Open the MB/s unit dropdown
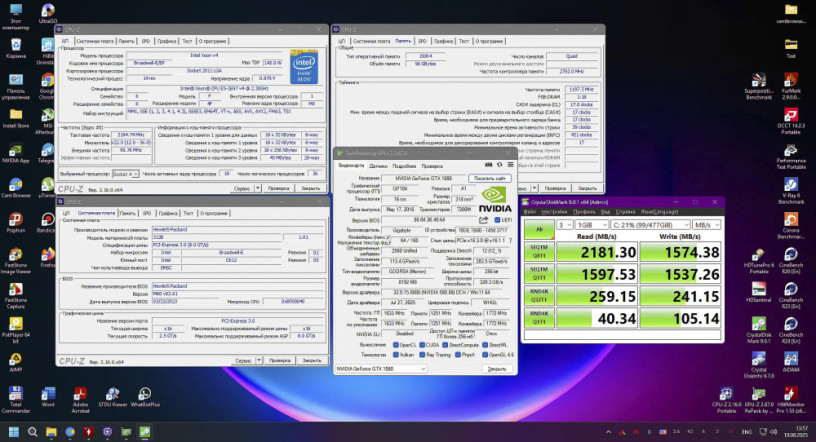This screenshot has width=816, height=442. (x=706, y=225)
